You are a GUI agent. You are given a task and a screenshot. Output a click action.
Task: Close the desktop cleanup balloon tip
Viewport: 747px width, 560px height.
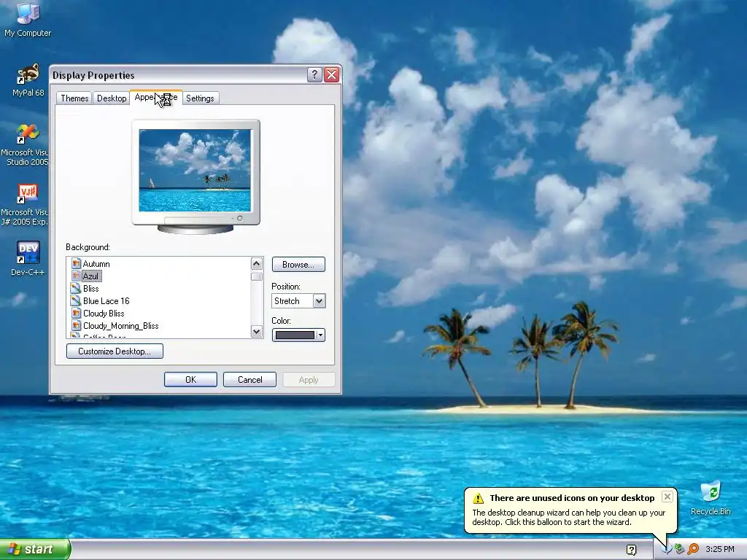(x=667, y=497)
